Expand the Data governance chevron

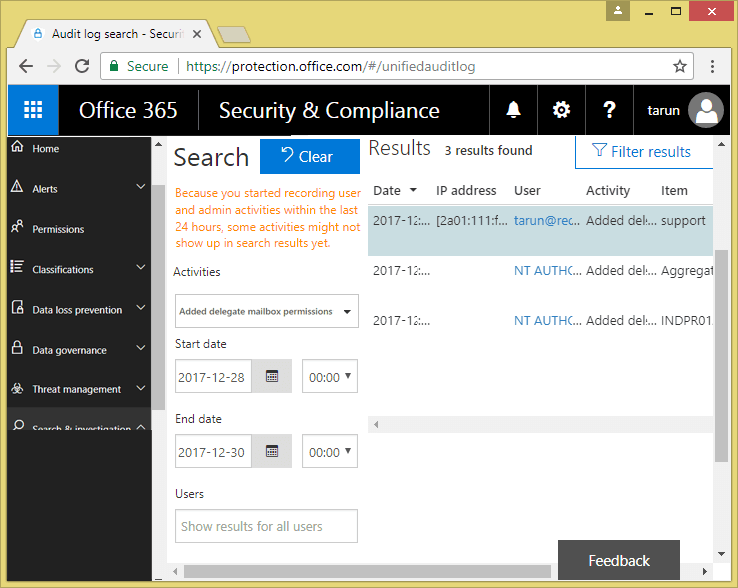(141, 347)
